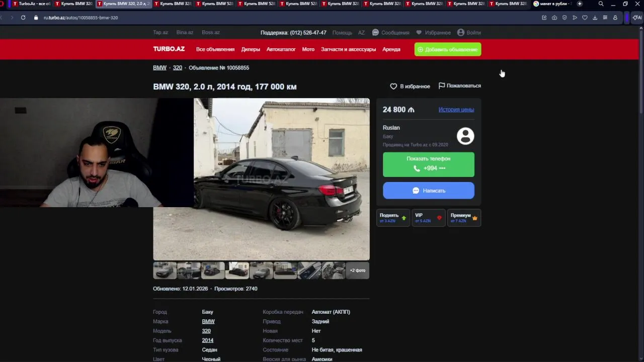Image resolution: width=644 pixels, height=362 pixels.
Task: Click the Автомат (АКПП) value
Action: tap(331, 312)
